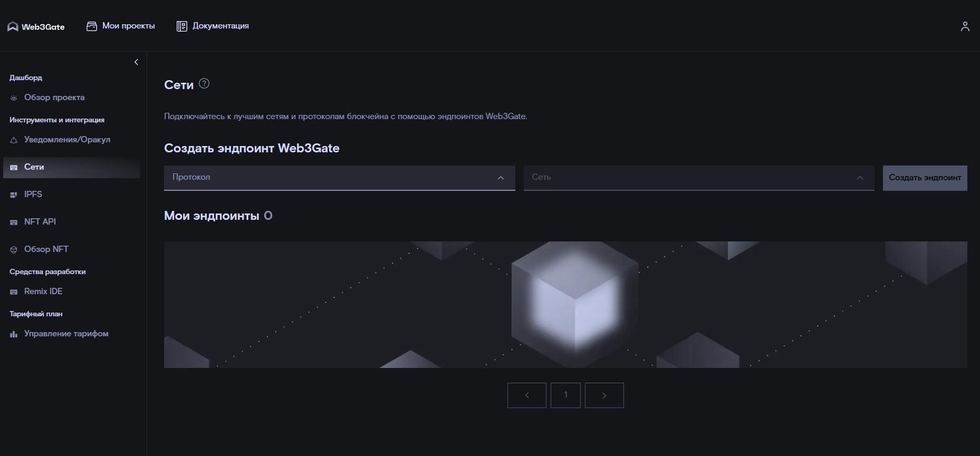Click the bell icon next to Уведомления/Оракул
Viewport: 980px width, 456px height.
[14, 140]
